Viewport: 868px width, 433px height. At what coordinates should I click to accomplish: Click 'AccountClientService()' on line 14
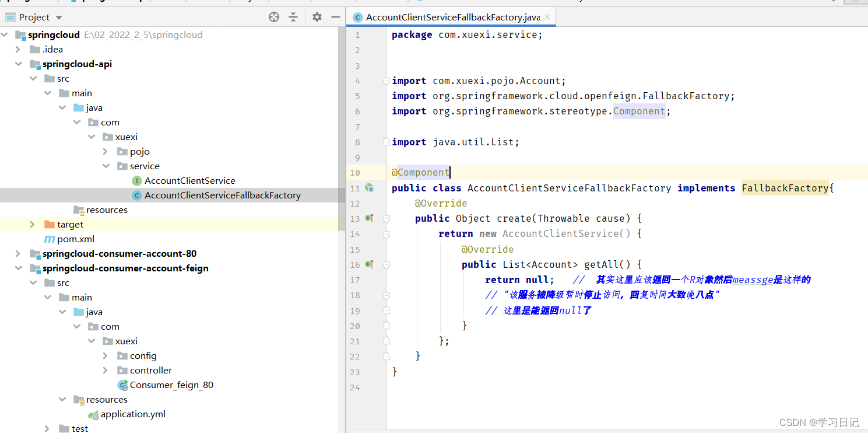pos(567,233)
